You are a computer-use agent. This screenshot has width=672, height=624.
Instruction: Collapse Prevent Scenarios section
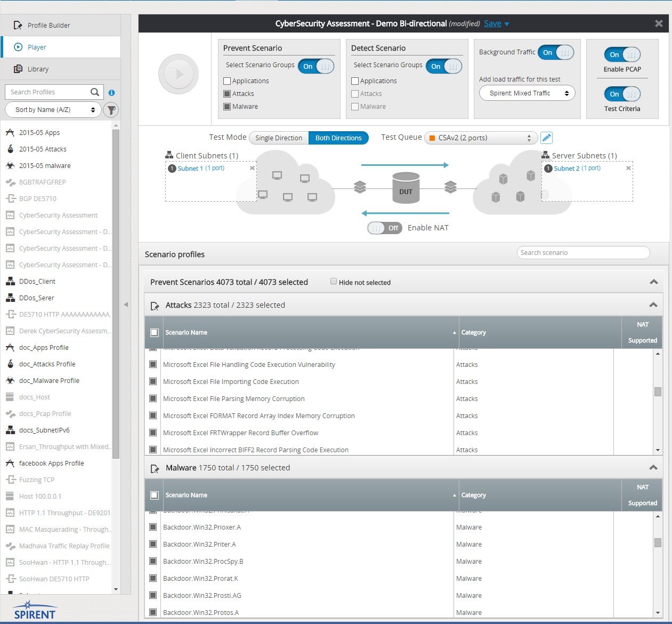pos(654,282)
